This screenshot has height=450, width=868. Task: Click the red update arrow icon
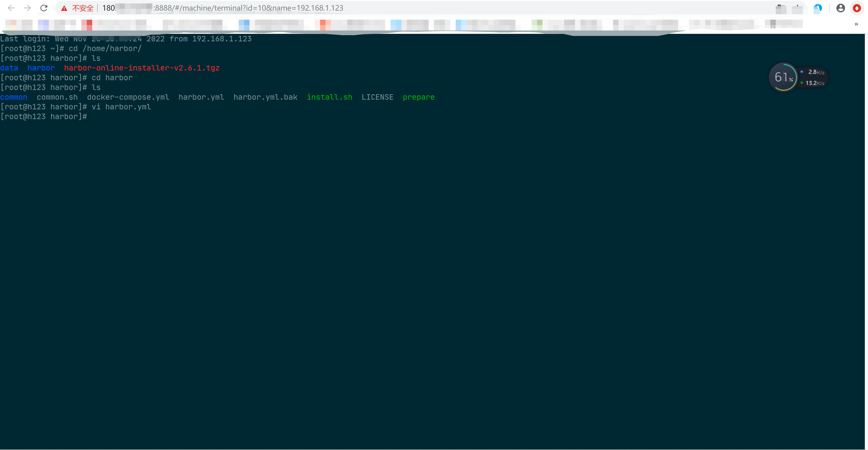coord(856,8)
